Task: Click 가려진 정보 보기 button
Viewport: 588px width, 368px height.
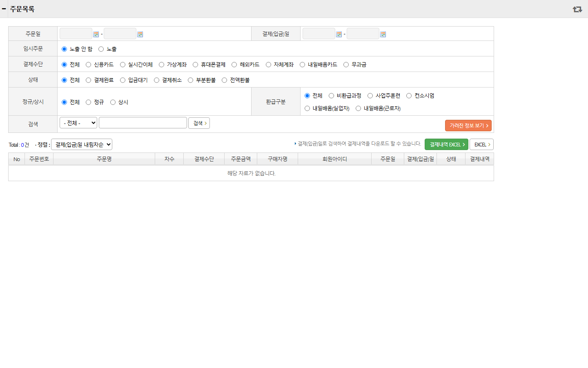Action: (x=468, y=126)
